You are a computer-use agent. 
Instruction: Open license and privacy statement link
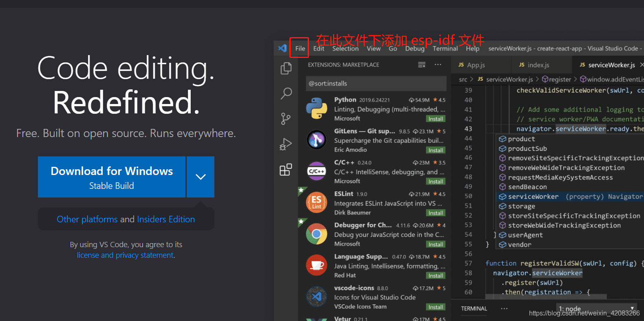pyautogui.click(x=126, y=255)
